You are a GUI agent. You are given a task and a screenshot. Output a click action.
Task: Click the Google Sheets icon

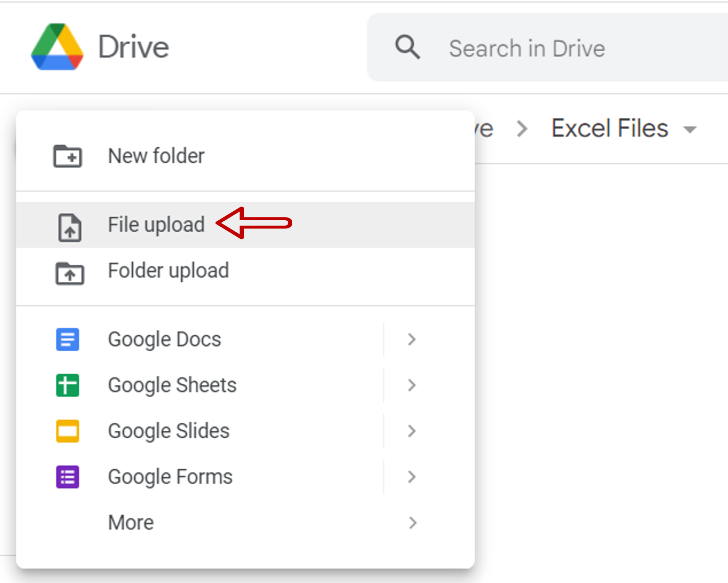[67, 385]
